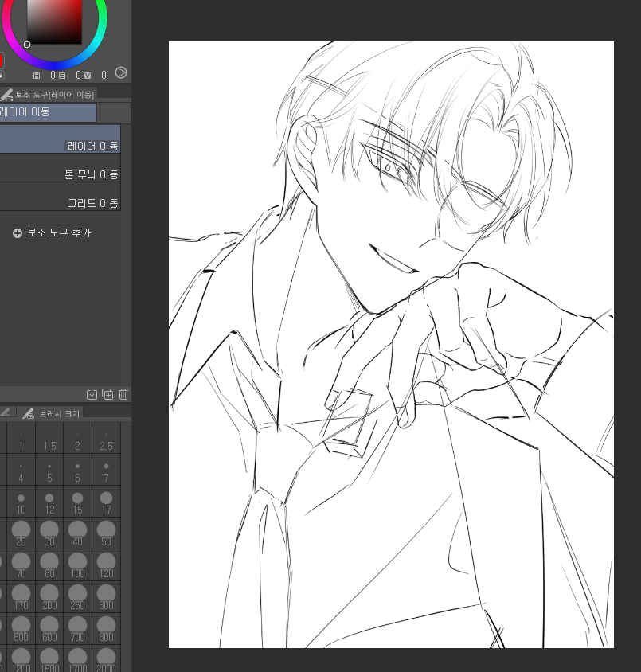Switch to the 브러시 크기 tab
The image size is (641, 672).
(52, 413)
